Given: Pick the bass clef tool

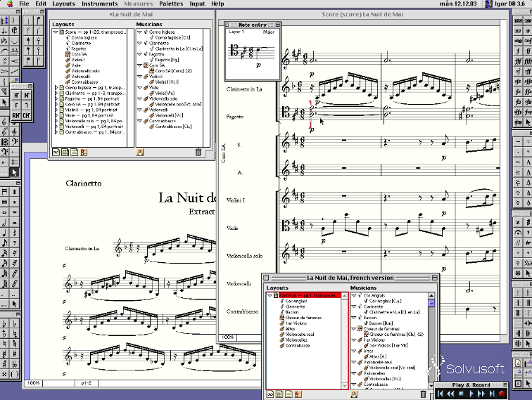Looking at the screenshot, I should [15, 142].
